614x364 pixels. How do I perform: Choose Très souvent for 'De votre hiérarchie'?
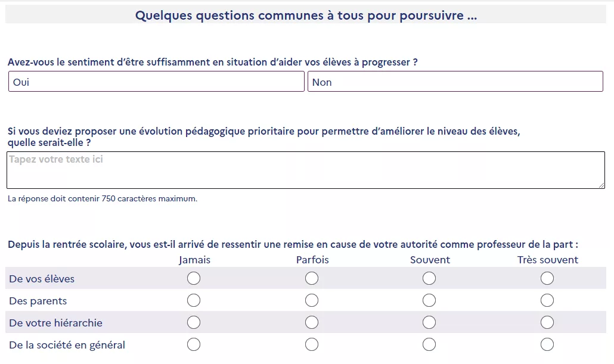pos(547,322)
